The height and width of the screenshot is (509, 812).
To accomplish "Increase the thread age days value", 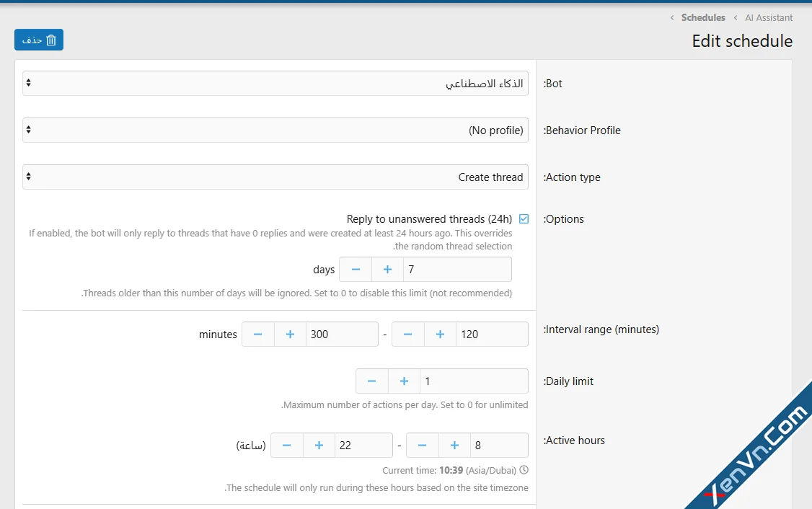I will click(x=387, y=269).
